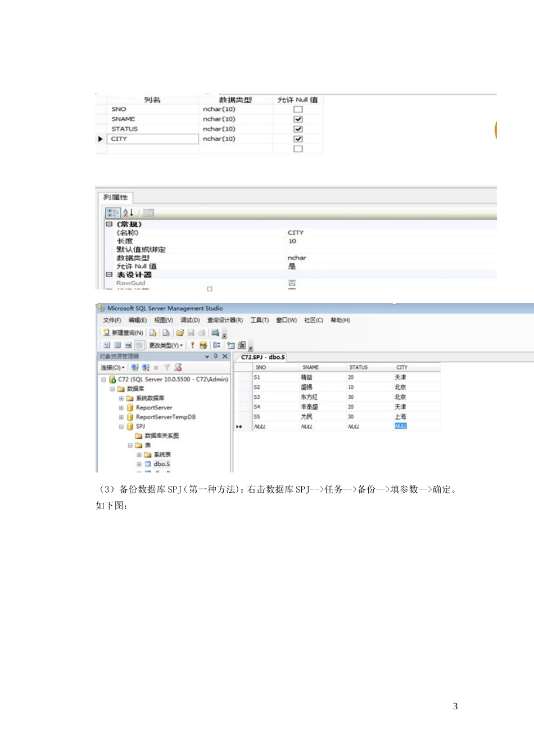Click the Add Derived Table icon
The image size is (534, 756).
[x=242, y=345]
